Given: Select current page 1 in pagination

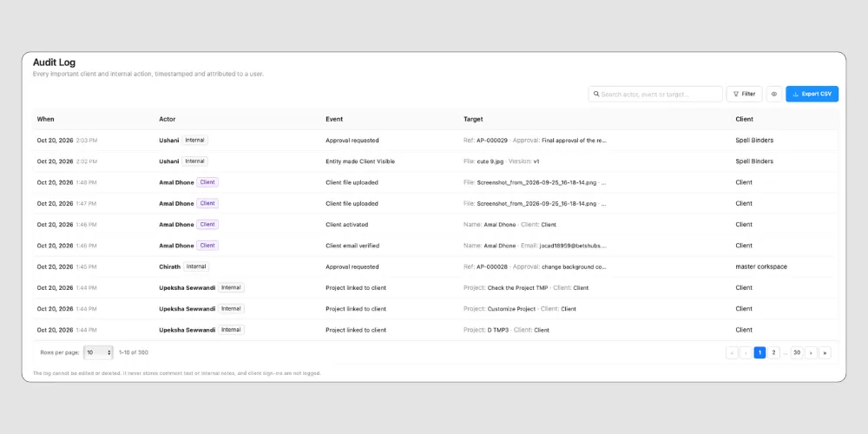Looking at the screenshot, I should (x=760, y=352).
